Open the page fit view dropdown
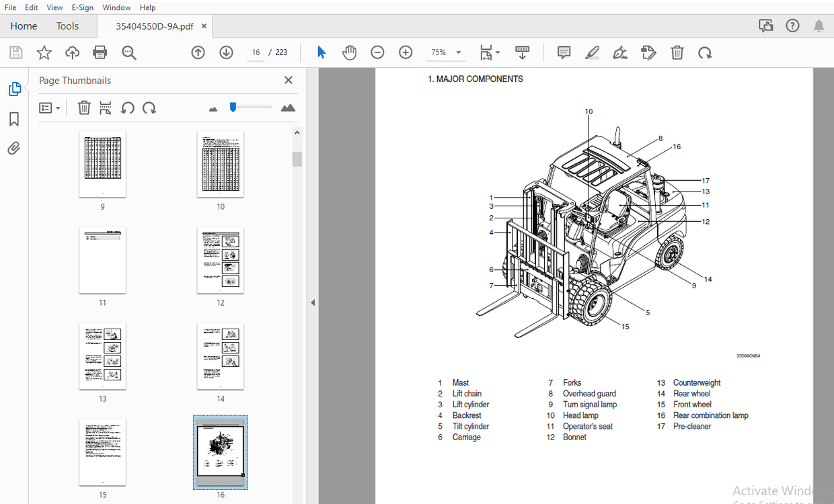This screenshot has height=504, width=834. pyautogui.click(x=490, y=52)
